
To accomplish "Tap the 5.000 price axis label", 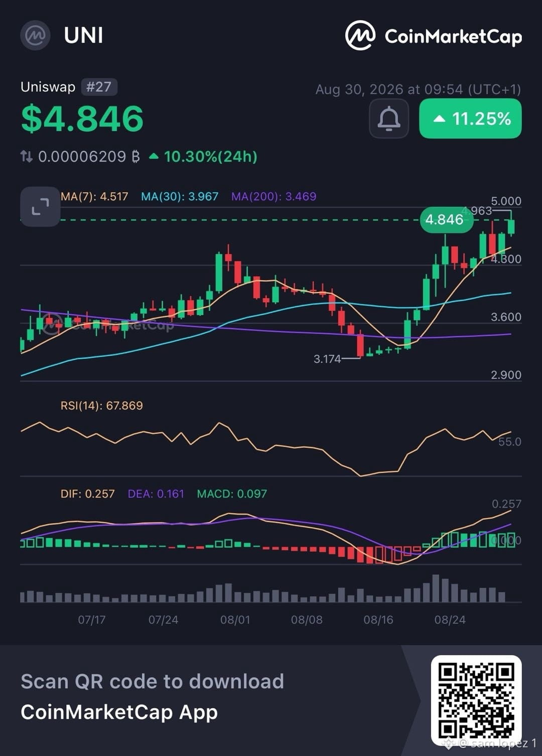I will (506, 201).
